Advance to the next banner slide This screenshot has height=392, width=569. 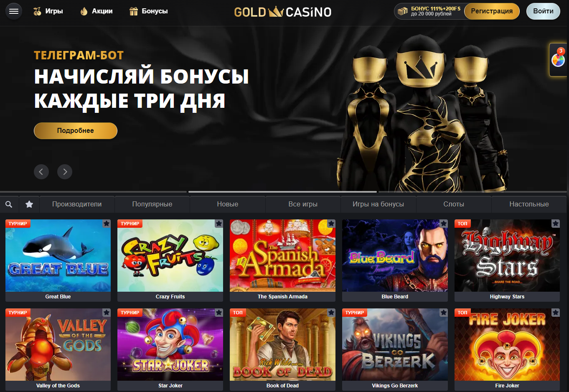(x=65, y=172)
